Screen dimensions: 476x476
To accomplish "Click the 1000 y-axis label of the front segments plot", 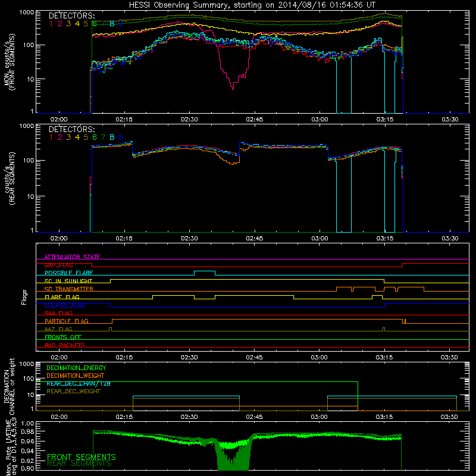I will (26, 12).
